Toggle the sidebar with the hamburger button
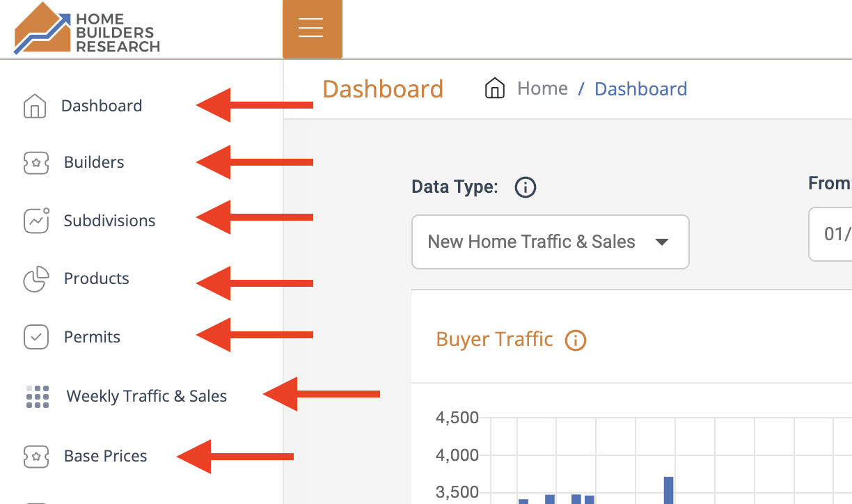 coord(312,29)
